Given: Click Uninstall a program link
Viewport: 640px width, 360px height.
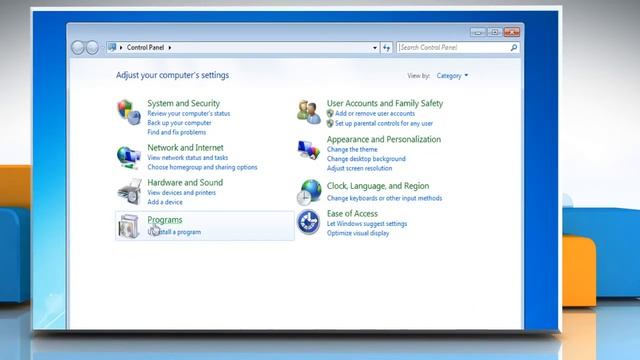Looking at the screenshot, I should pyautogui.click(x=174, y=232).
